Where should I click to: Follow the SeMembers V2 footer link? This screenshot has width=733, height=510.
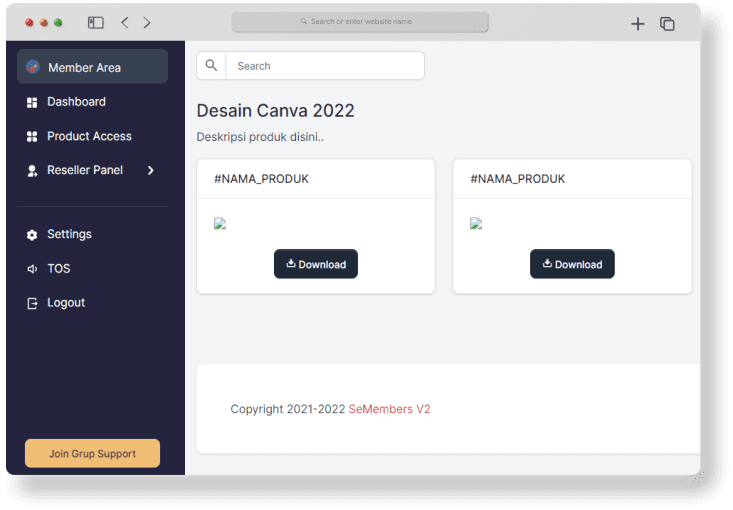389,409
